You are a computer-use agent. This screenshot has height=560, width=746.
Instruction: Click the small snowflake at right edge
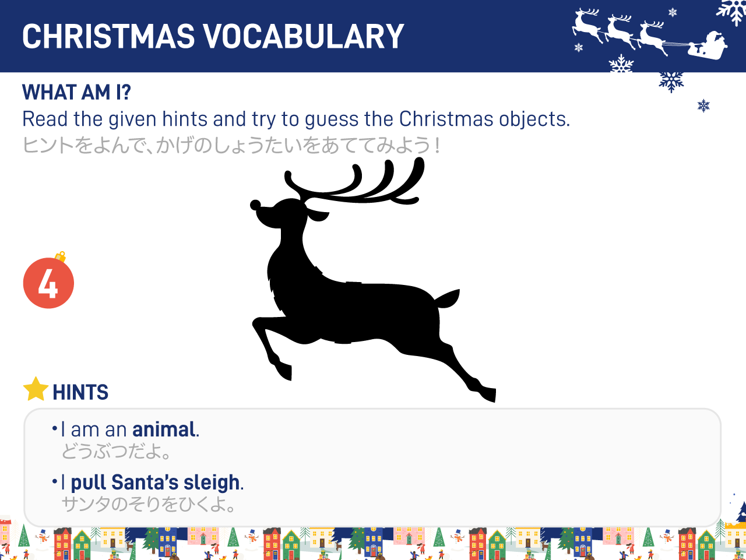[x=703, y=105]
